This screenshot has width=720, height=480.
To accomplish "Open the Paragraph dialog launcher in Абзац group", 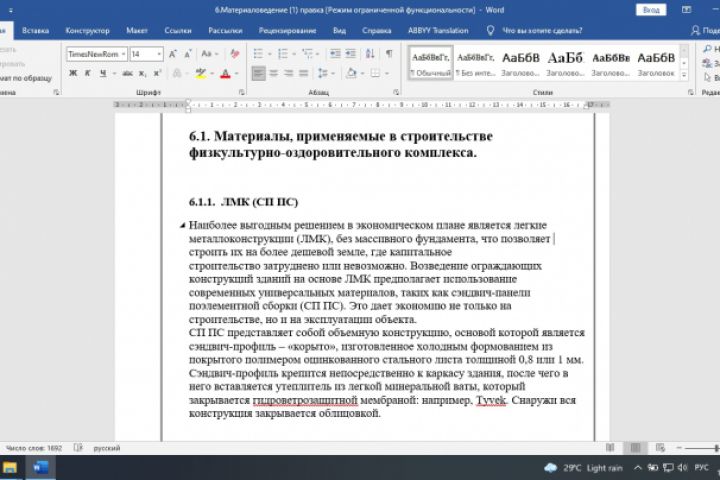I will click(396, 92).
